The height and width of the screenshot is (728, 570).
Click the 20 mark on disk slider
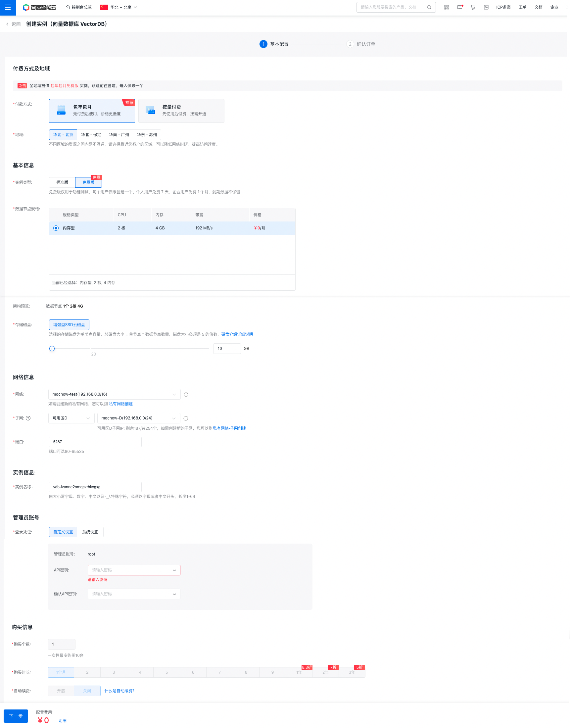93,354
